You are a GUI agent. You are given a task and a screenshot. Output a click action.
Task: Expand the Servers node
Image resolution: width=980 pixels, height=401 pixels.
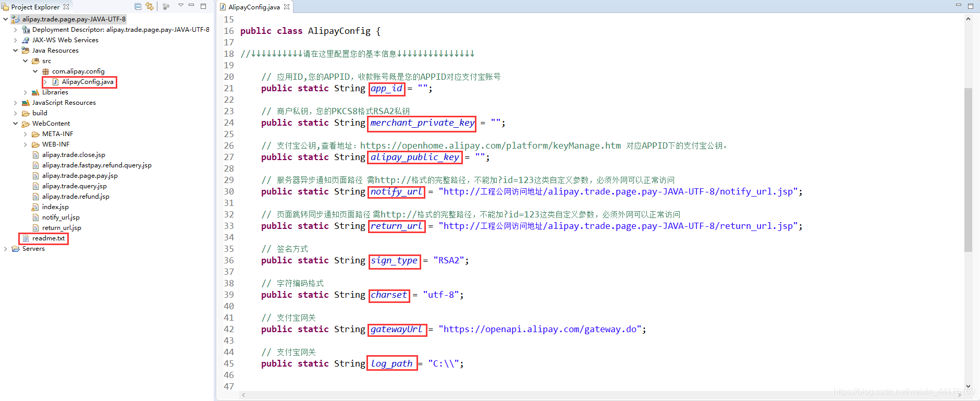coord(6,249)
